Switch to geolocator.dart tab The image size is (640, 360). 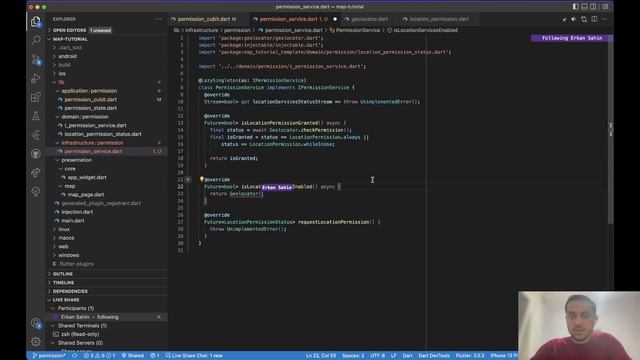tap(369, 19)
